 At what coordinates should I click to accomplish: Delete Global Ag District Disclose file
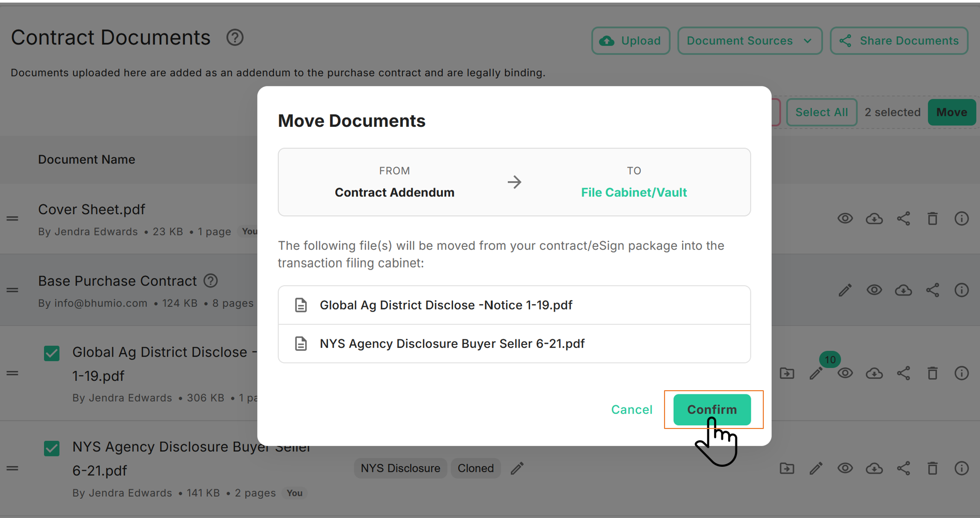pyautogui.click(x=932, y=373)
